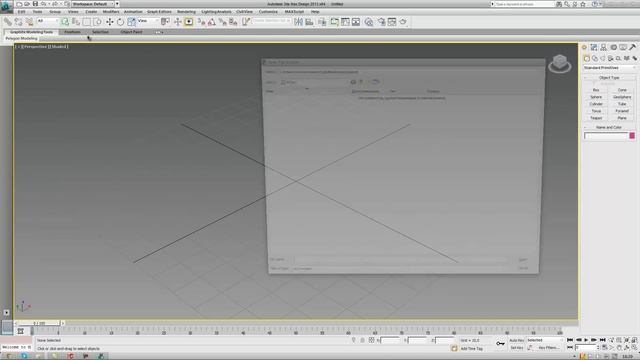Collapse the Name and Color rollout
This screenshot has width=640, height=360.
click(609, 127)
